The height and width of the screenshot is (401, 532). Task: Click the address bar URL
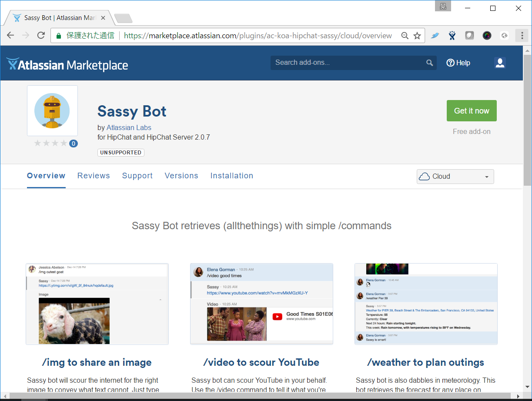(258, 36)
